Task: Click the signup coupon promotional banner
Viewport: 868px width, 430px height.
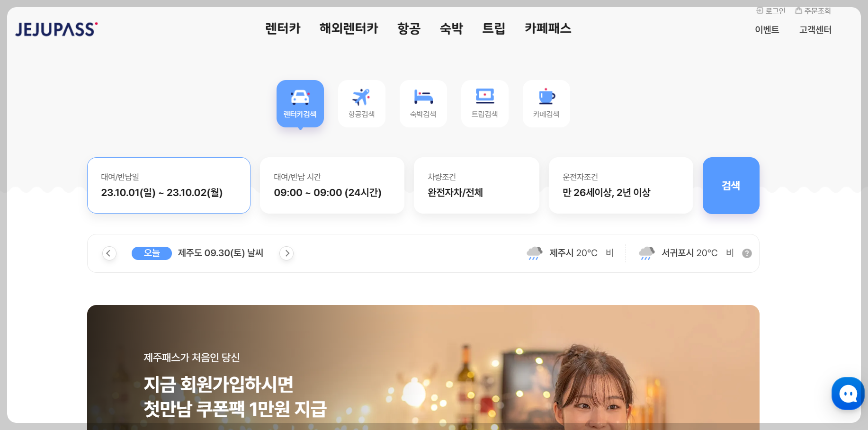Action: click(x=423, y=367)
